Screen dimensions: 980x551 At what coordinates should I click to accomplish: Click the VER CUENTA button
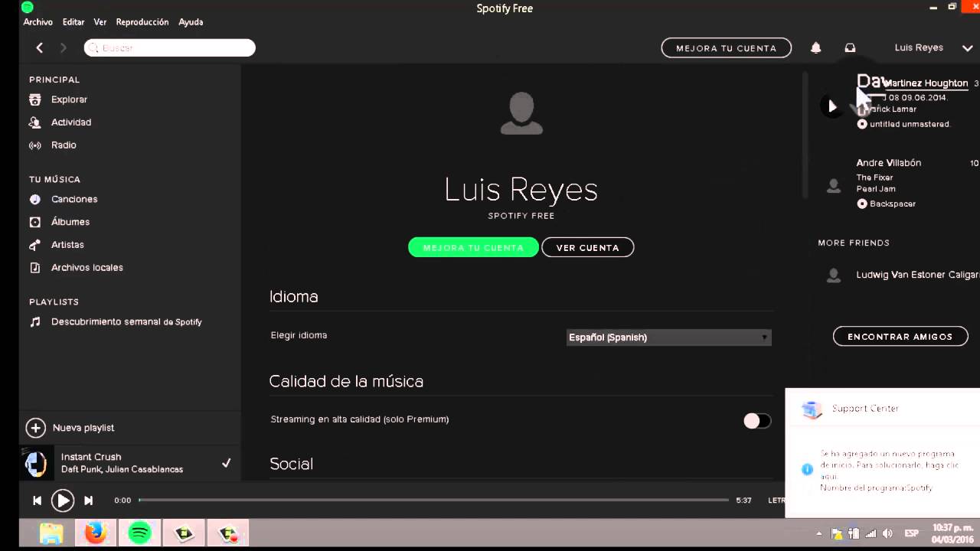(588, 247)
